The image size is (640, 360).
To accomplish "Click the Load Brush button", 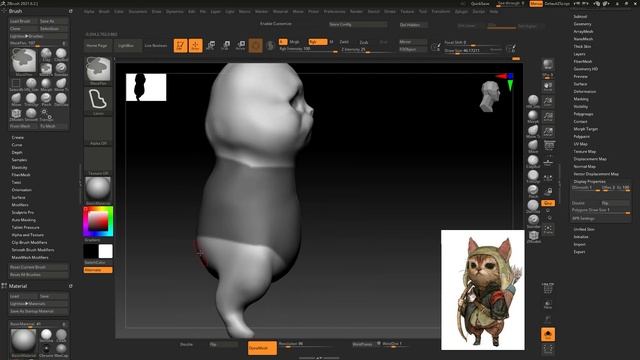I will click(x=24, y=21).
